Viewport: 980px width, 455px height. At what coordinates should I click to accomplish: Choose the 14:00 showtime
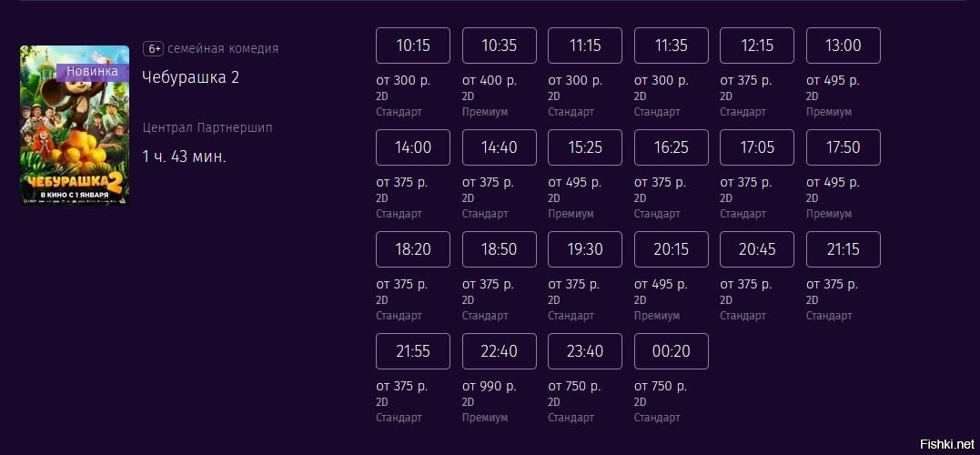click(413, 147)
